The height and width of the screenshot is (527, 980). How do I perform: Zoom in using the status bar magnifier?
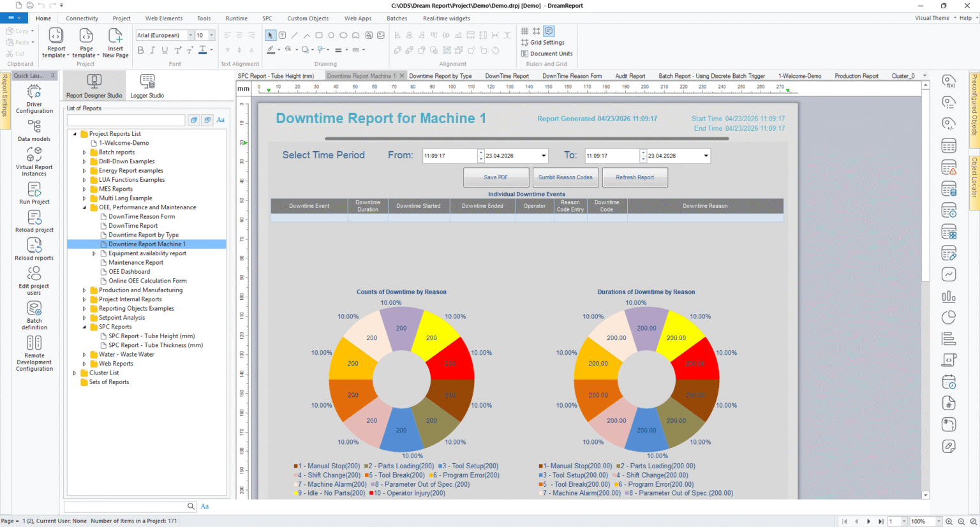[x=949, y=521]
